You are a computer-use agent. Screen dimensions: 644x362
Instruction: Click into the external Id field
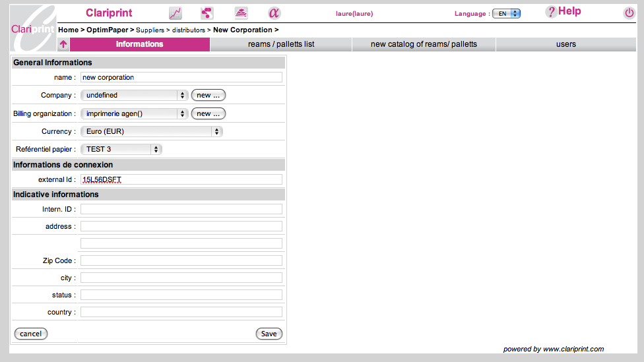(181, 179)
